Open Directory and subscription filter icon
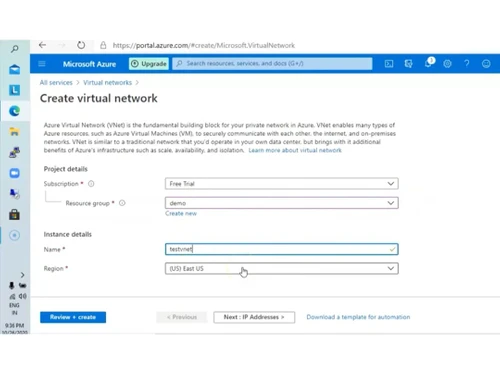The width and height of the screenshot is (500, 375). (408, 64)
